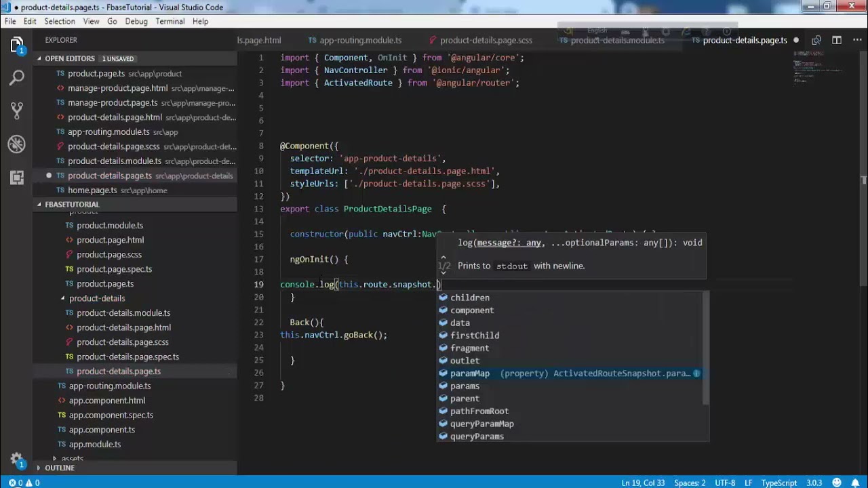Viewport: 868px width, 488px height.
Task: Open manage-product.page.html from Open Editors
Action: tap(135, 88)
